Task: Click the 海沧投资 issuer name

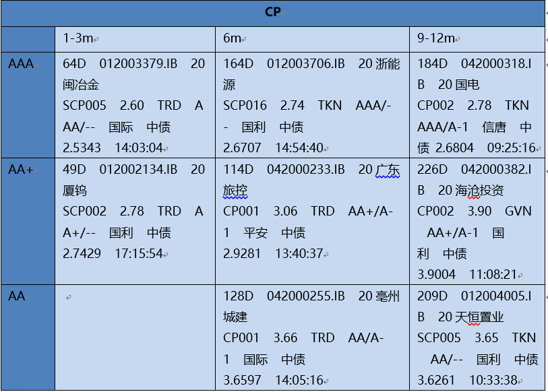Action: pyautogui.click(x=479, y=191)
